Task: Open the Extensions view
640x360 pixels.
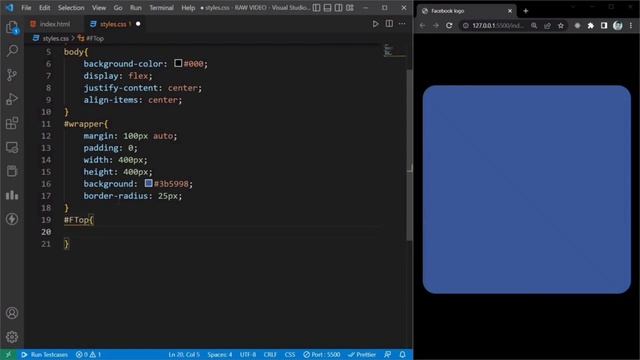Action: [x=12, y=123]
